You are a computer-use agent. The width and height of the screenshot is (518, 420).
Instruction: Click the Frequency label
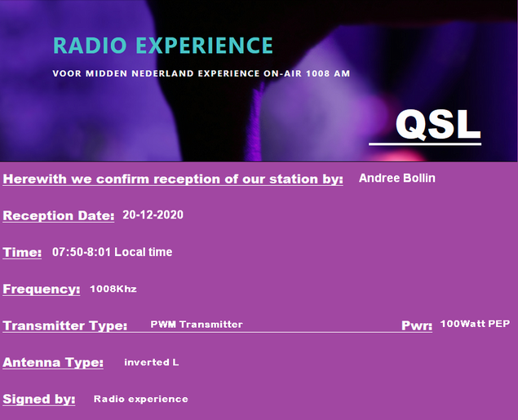click(42, 289)
